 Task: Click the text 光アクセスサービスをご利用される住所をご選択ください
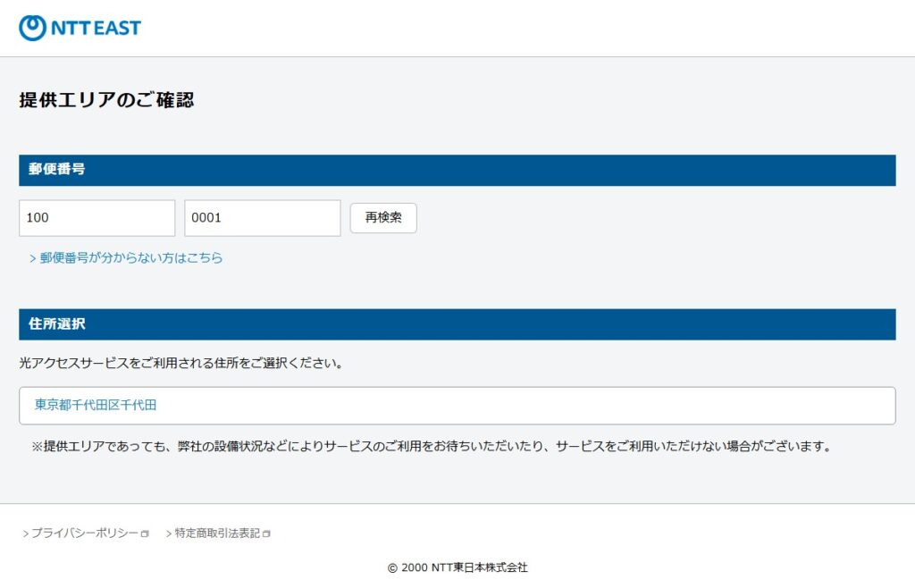pos(180,363)
